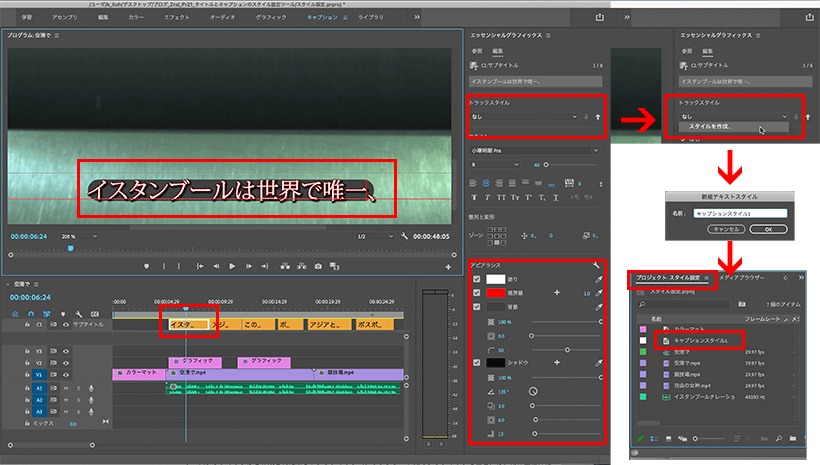Uncheck the stroke (境界線) checkbox
Image resolution: width=820 pixels, height=465 pixels.
(x=476, y=293)
